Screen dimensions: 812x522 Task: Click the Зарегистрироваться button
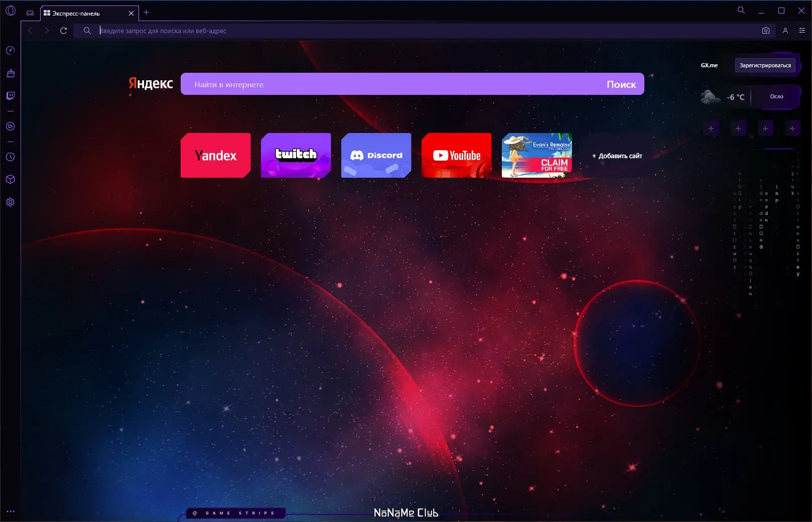click(765, 65)
